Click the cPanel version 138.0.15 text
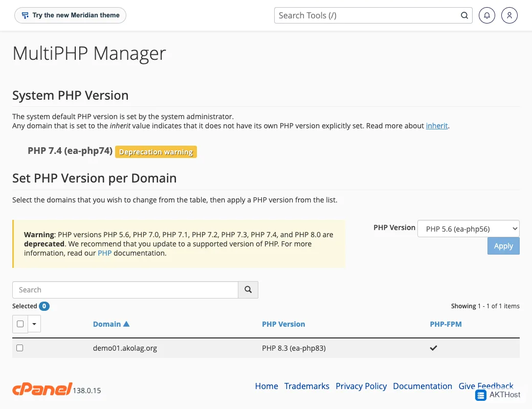This screenshot has height=409, width=532. point(87,391)
